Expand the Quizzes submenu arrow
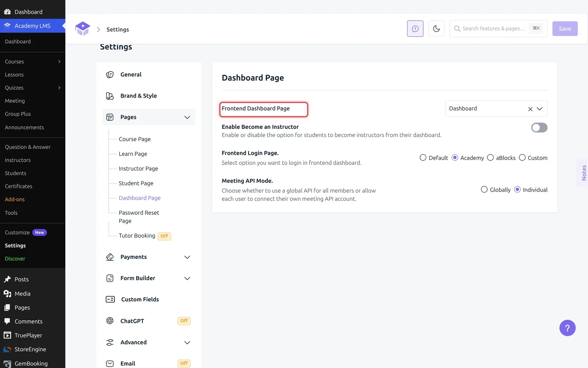Image resolution: width=588 pixels, height=368 pixels. tap(59, 88)
